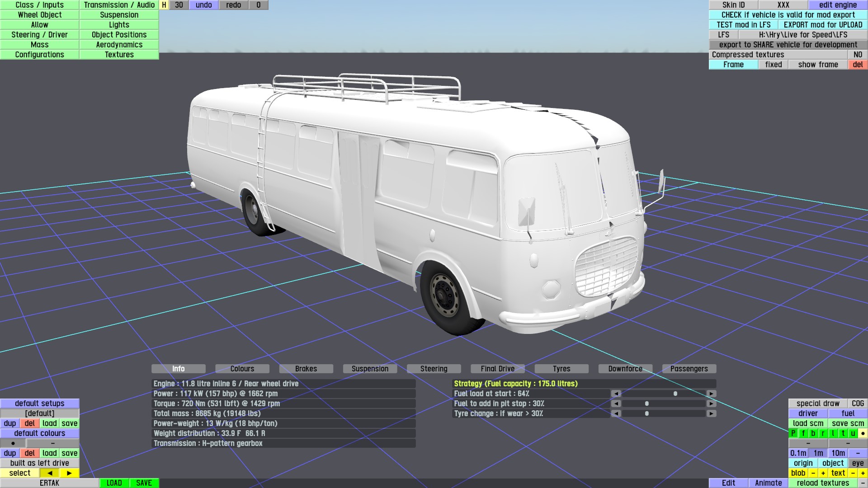Select the 10m grid scale option

(838, 453)
